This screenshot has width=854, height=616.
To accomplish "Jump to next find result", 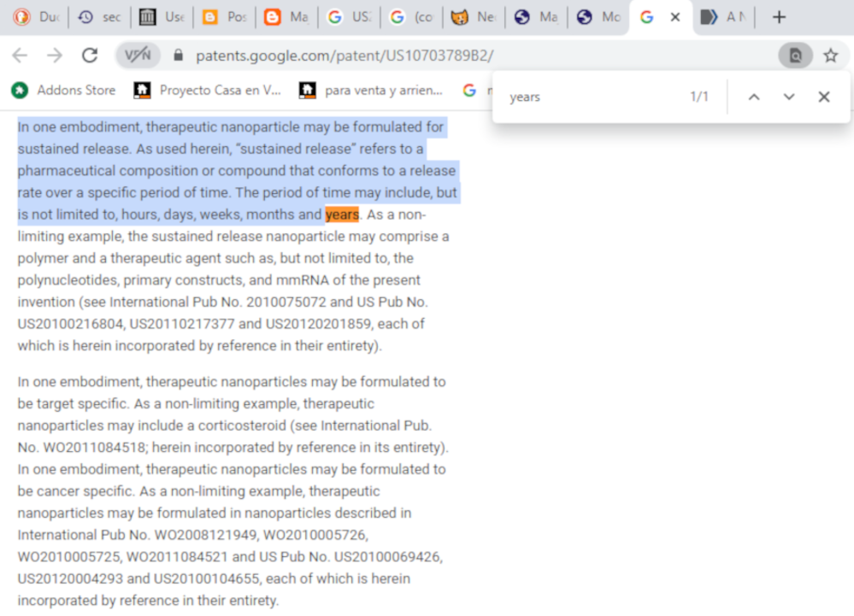I will [x=789, y=97].
